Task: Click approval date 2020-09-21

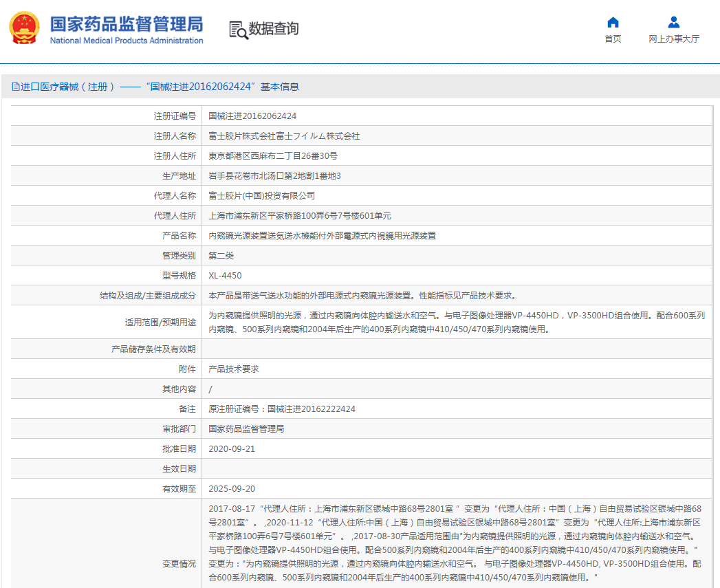Action: click(232, 449)
